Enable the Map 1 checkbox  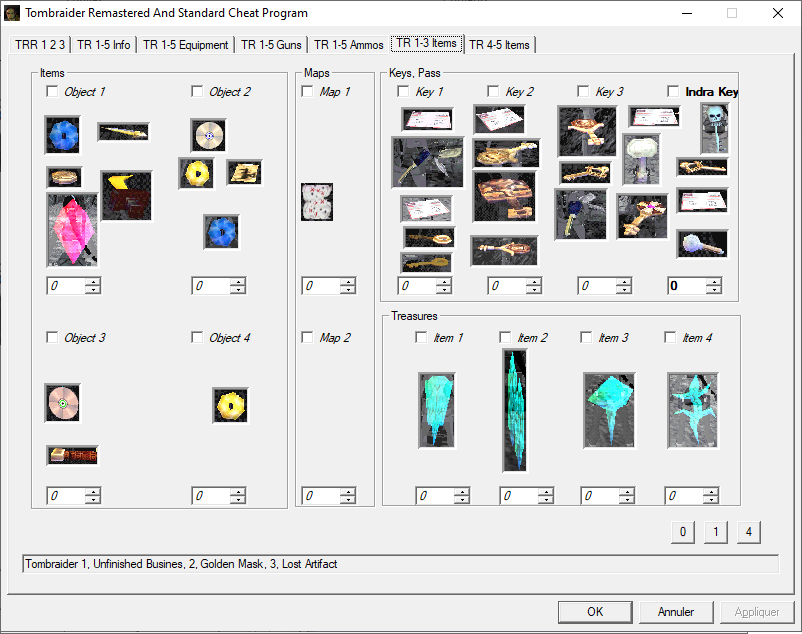pyautogui.click(x=307, y=92)
